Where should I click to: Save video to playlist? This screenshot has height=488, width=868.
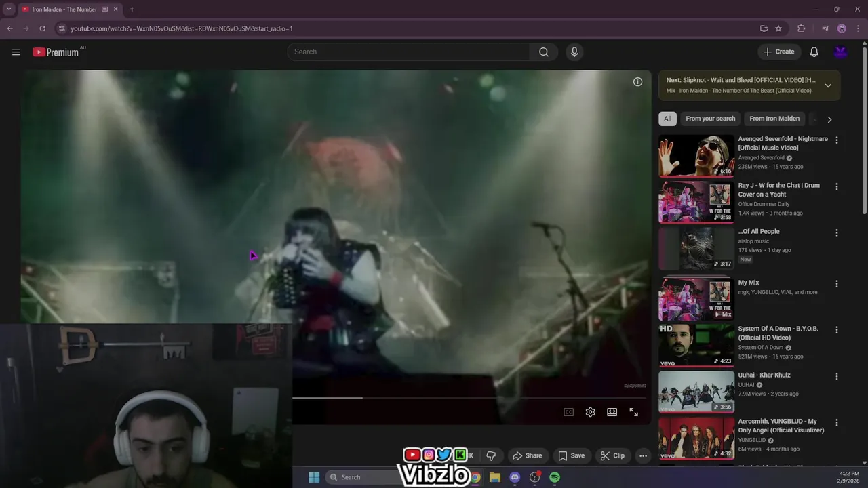coord(571,455)
